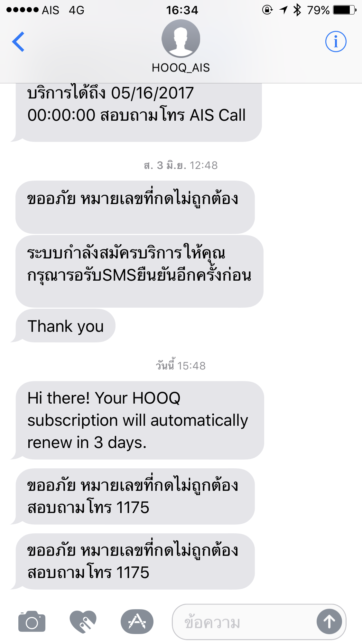The width and height of the screenshot is (362, 644).
Task: Open Digital Touch heart icon
Action: [x=83, y=621]
